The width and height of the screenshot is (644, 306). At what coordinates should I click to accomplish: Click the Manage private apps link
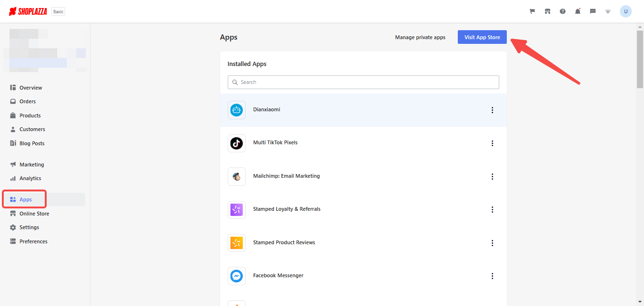tap(420, 37)
